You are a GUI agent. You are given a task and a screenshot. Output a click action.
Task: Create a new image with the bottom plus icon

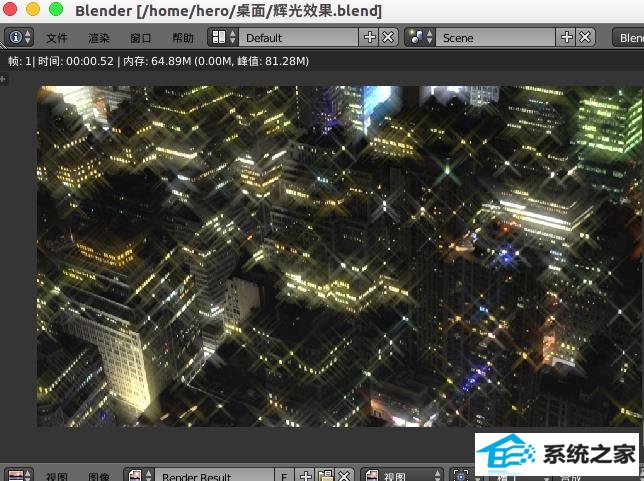pyautogui.click(x=306, y=476)
